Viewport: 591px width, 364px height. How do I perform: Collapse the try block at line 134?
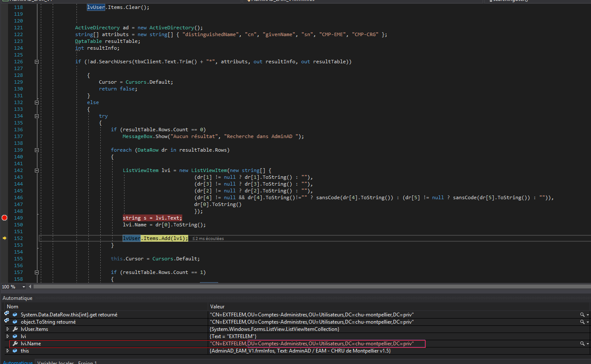click(x=37, y=116)
